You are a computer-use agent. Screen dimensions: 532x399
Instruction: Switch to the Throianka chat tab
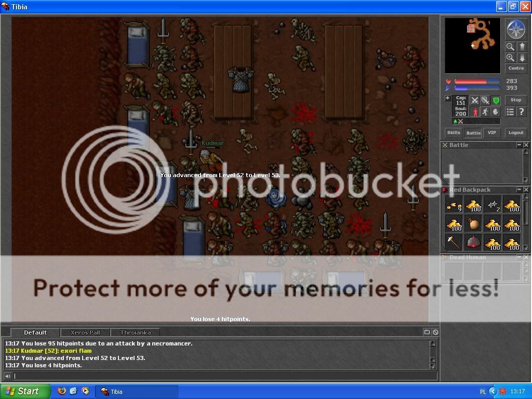(x=135, y=332)
